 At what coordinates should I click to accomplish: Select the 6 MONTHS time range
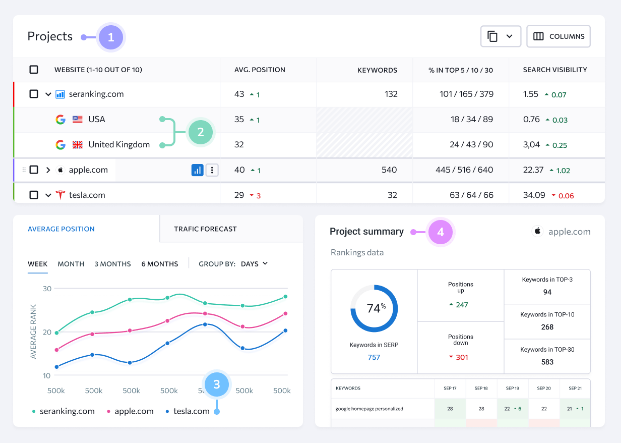pos(160,264)
